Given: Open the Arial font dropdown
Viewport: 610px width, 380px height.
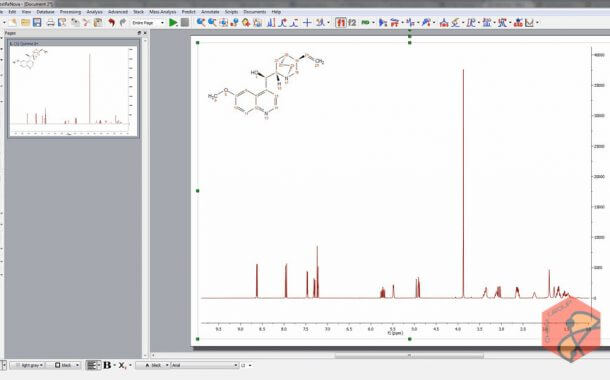Looking at the screenshot, I should (205, 365).
